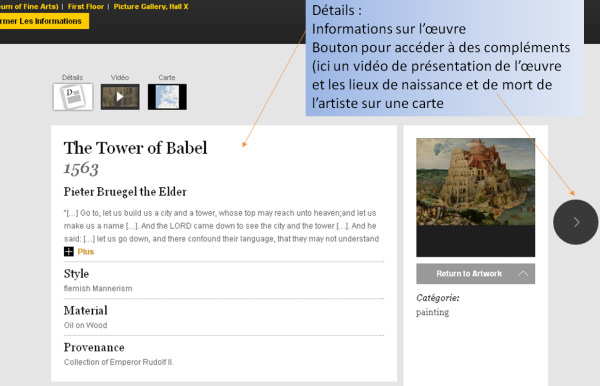Click the Catégorie label
600x386 pixels.
coord(438,298)
